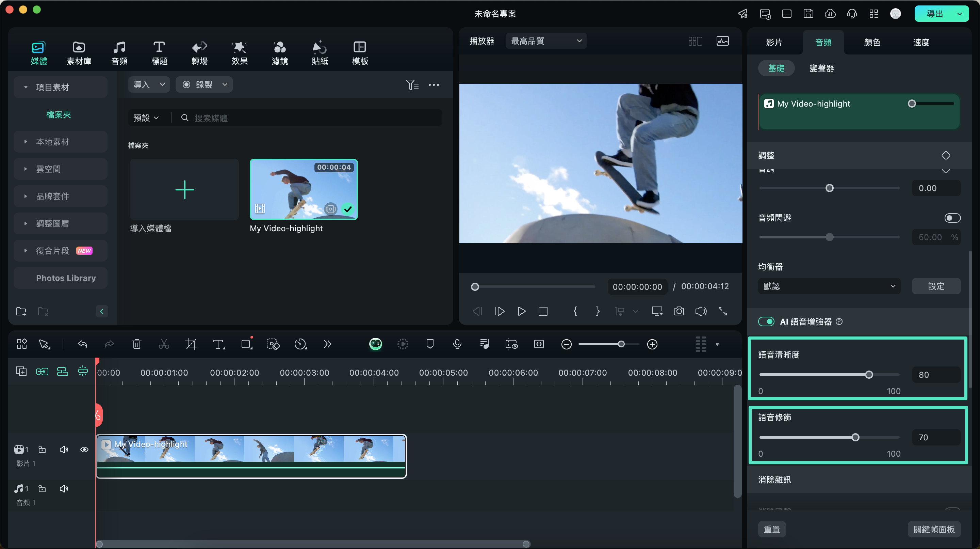Switch to the 變聲器 sub-tab
This screenshot has width=980, height=549.
pyautogui.click(x=822, y=68)
